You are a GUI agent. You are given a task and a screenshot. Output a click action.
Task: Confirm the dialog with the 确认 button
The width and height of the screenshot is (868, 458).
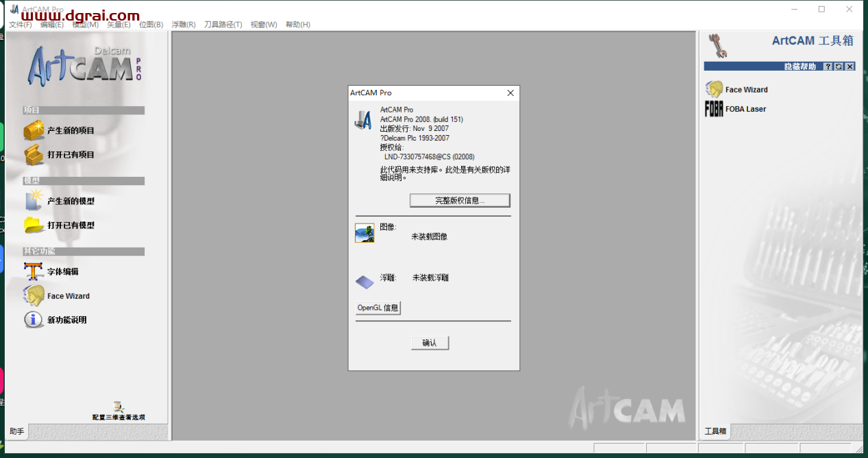point(430,343)
